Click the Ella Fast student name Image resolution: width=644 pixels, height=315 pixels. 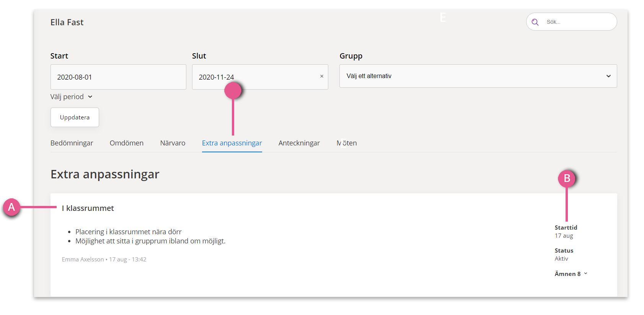(x=67, y=22)
